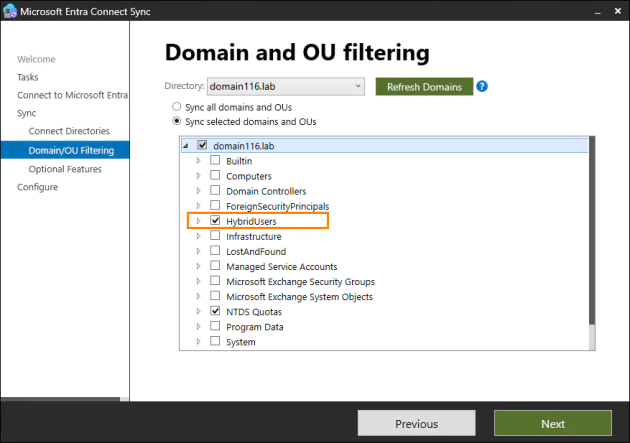Screen dimensions: 630x443
Task: Check Microsoft Exchange System Objects checkbox
Action: (215, 296)
